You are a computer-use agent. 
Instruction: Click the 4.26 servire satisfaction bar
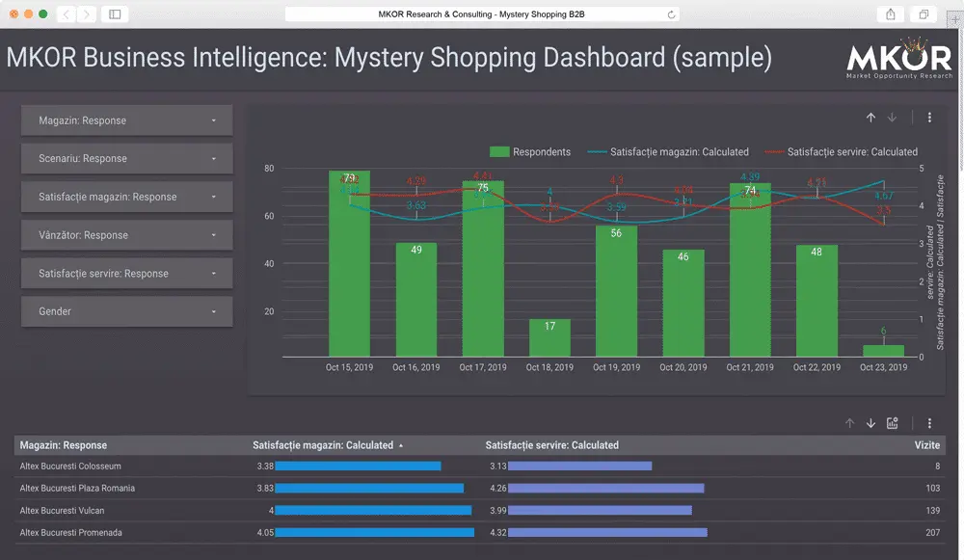coord(605,488)
